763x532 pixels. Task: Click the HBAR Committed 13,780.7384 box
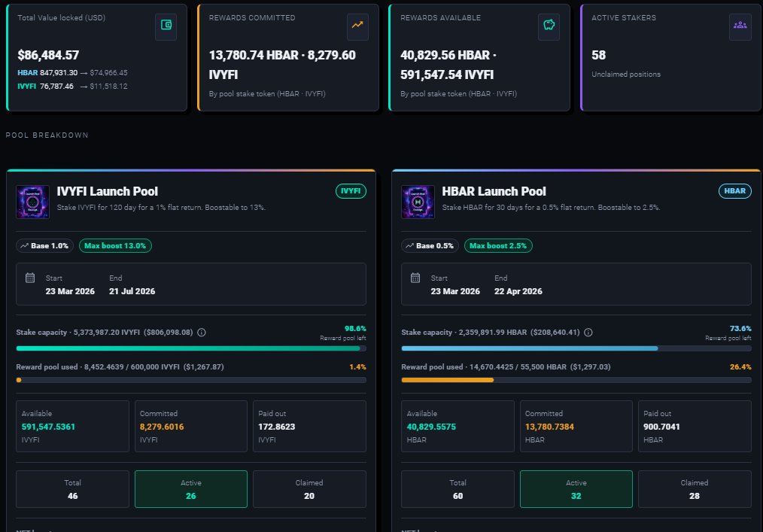pyautogui.click(x=576, y=427)
